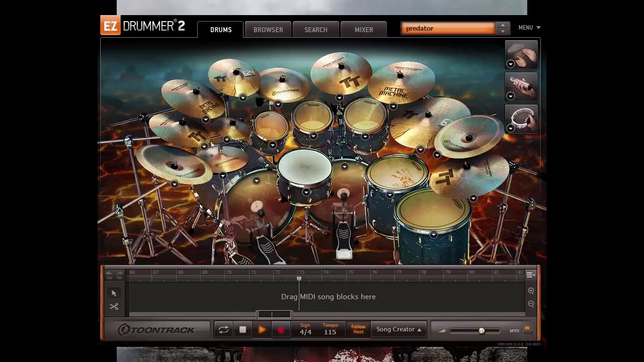
Task: Switch to the SEARCH tab
Action: pyautogui.click(x=316, y=30)
